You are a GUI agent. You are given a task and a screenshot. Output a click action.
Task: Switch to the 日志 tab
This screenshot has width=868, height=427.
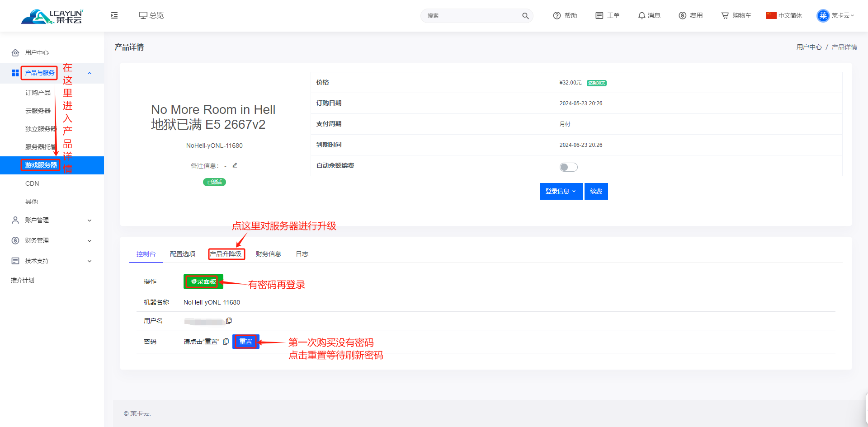pos(302,254)
